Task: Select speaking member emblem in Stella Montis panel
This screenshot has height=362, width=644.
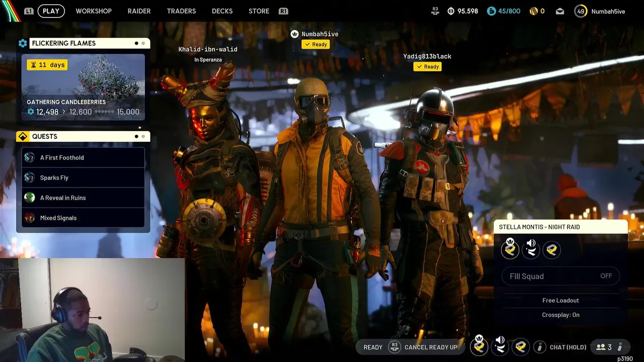Action: (x=531, y=249)
